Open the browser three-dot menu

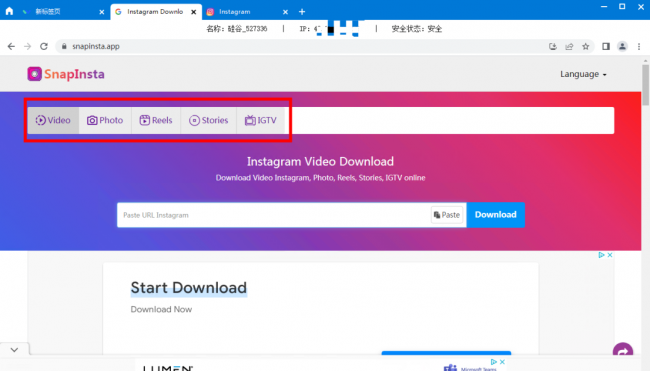click(639, 46)
